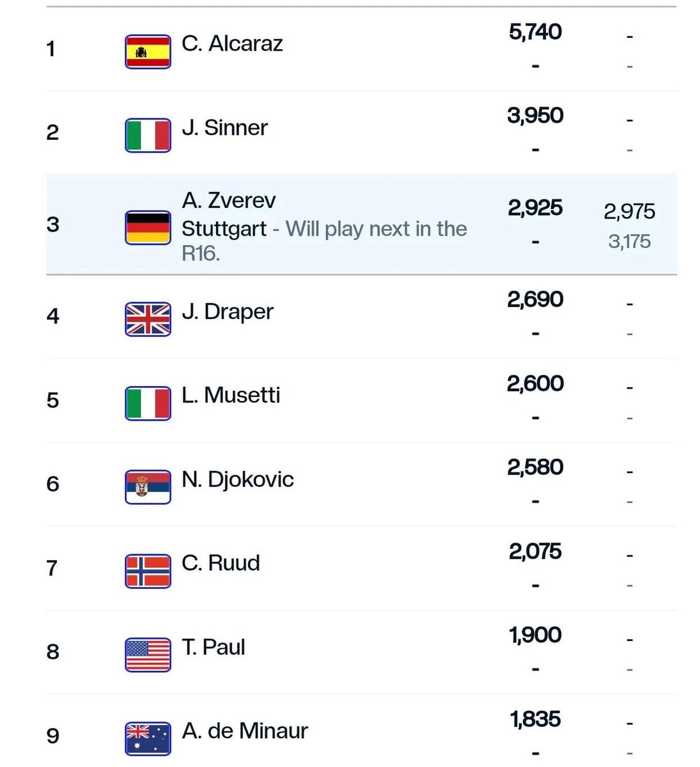Image resolution: width=700 pixels, height=767 pixels.
Task: Select the rank 7 row number
Action: pyautogui.click(x=52, y=568)
